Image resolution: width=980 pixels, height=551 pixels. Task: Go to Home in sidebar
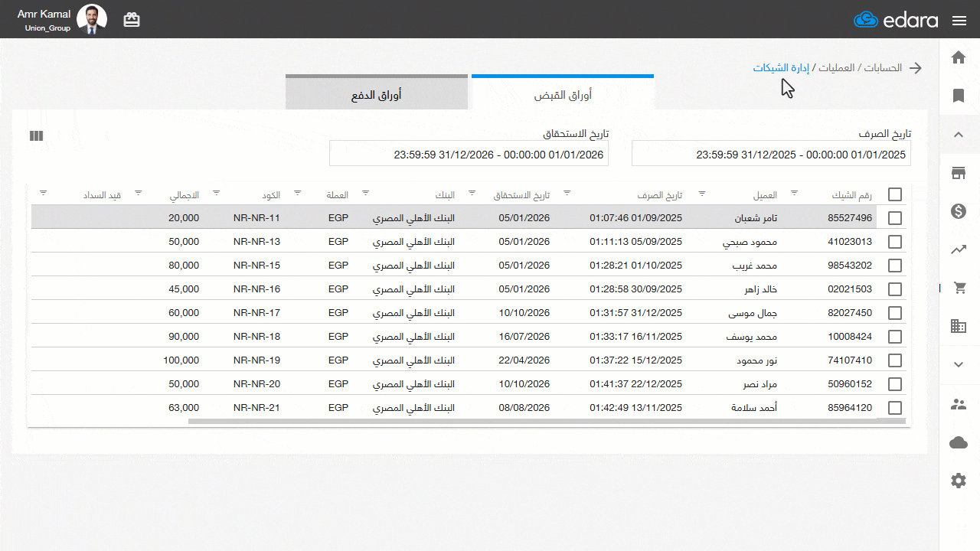(x=959, y=57)
